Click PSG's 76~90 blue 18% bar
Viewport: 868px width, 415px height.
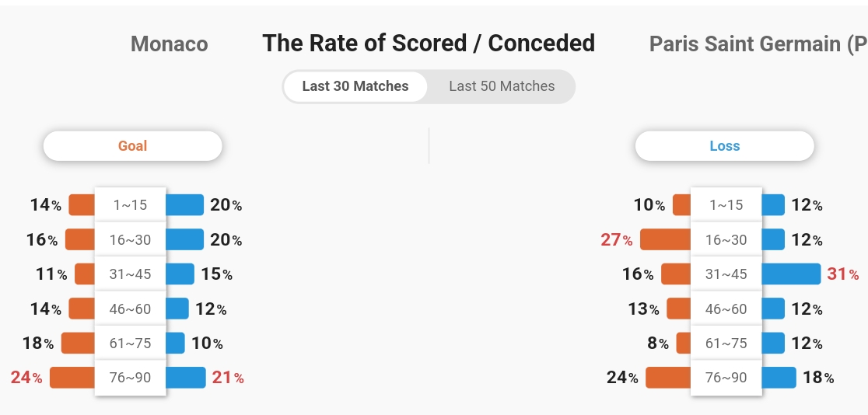coord(779,378)
